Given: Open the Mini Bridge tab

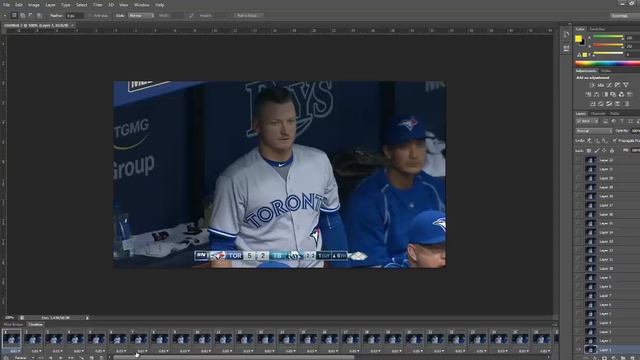Looking at the screenshot, I should [x=13, y=324].
